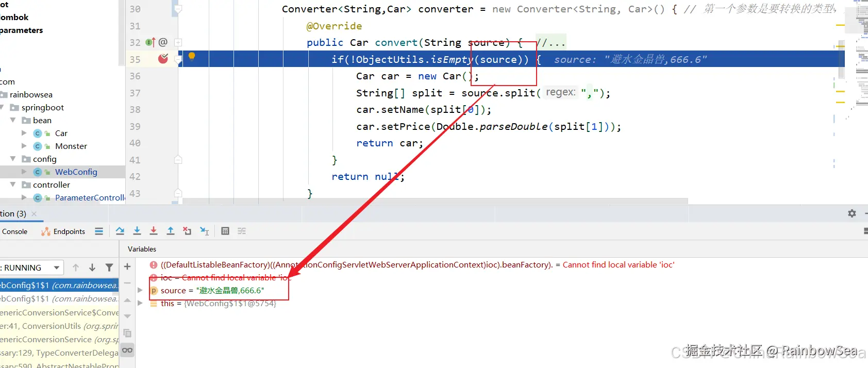The image size is (868, 368).
Task: Click regex parameter hint on line 37
Action: (x=560, y=92)
